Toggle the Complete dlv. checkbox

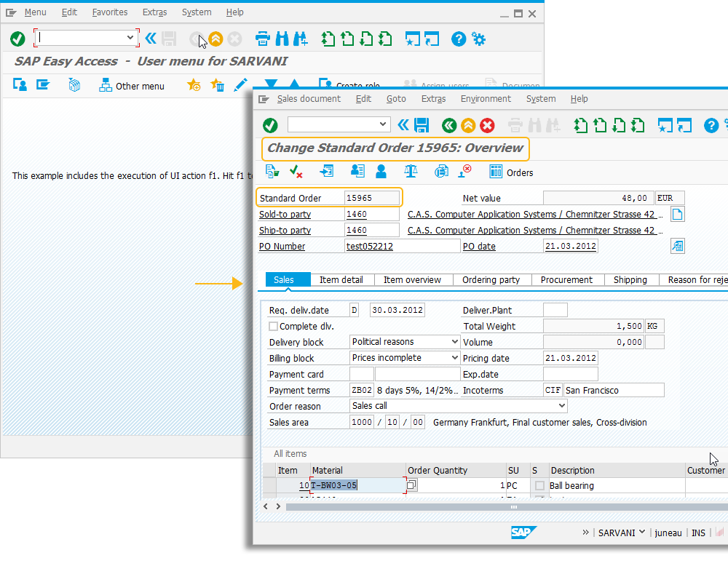[273, 326]
